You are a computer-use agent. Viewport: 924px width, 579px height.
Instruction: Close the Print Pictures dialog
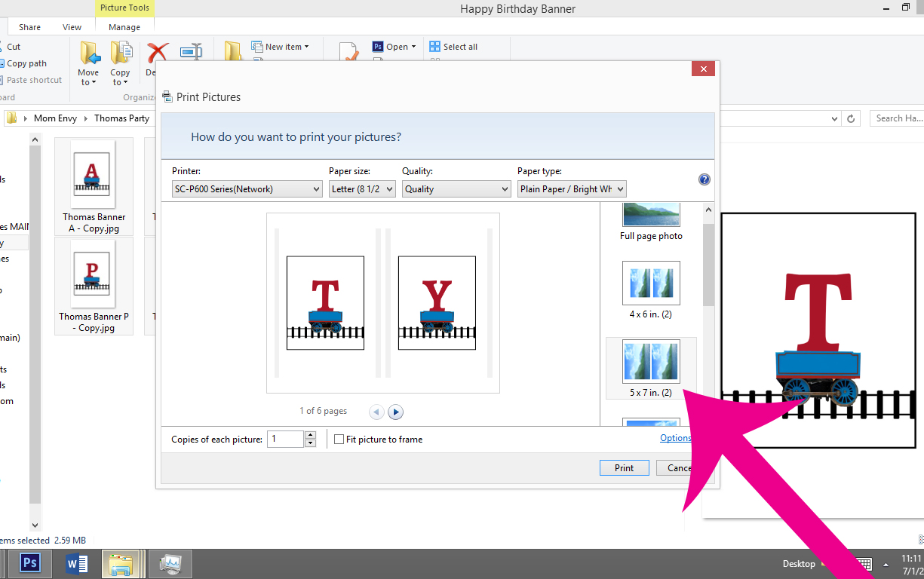tap(703, 69)
